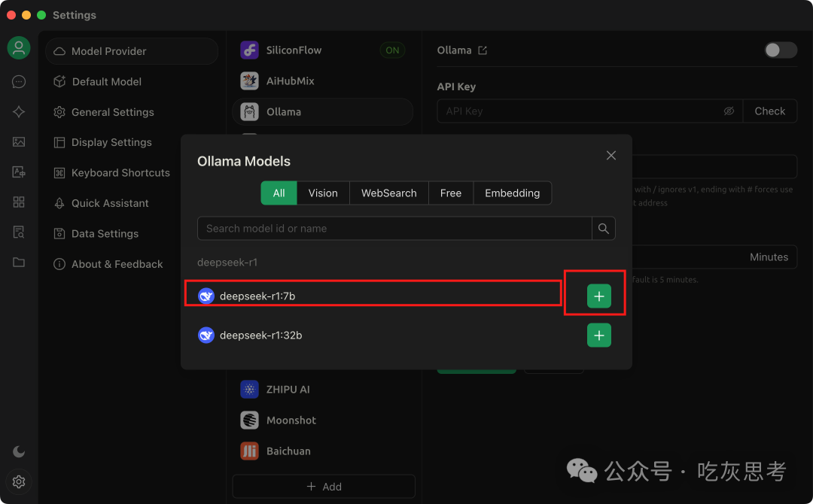Open the image painting sidebar icon
Viewport: 813px width, 504px height.
click(19, 142)
